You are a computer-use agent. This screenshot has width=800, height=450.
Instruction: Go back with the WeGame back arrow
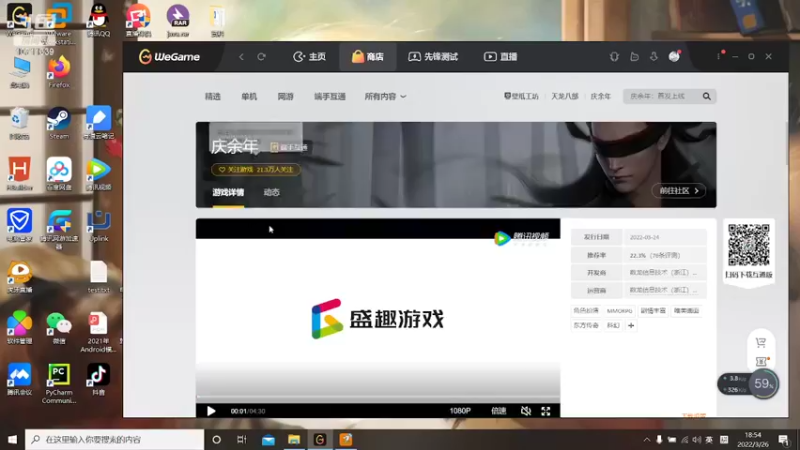tap(241, 57)
